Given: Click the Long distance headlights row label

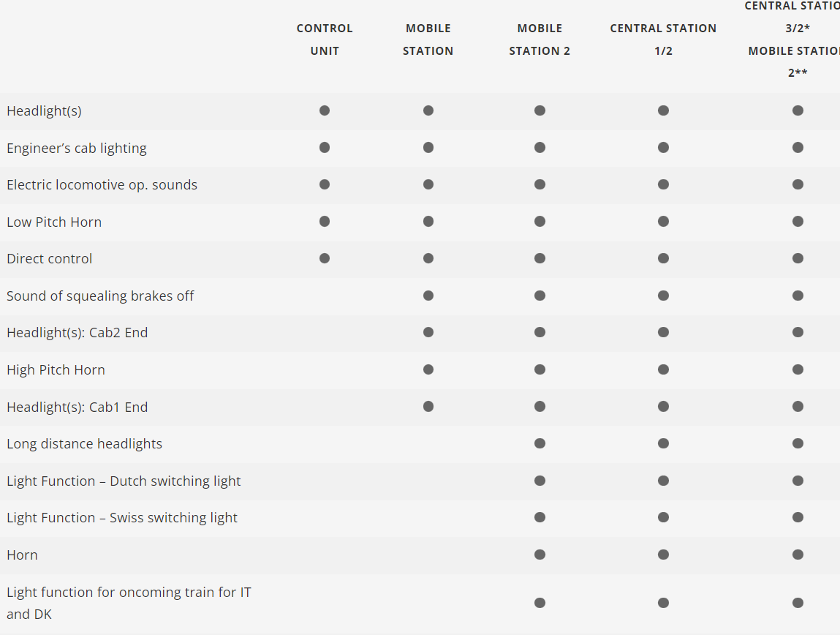Looking at the screenshot, I should (84, 444).
